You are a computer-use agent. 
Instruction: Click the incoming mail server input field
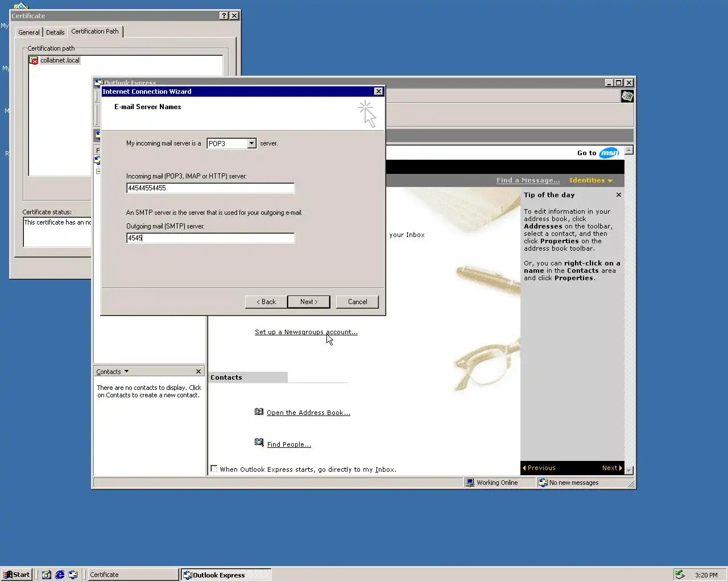click(x=210, y=188)
